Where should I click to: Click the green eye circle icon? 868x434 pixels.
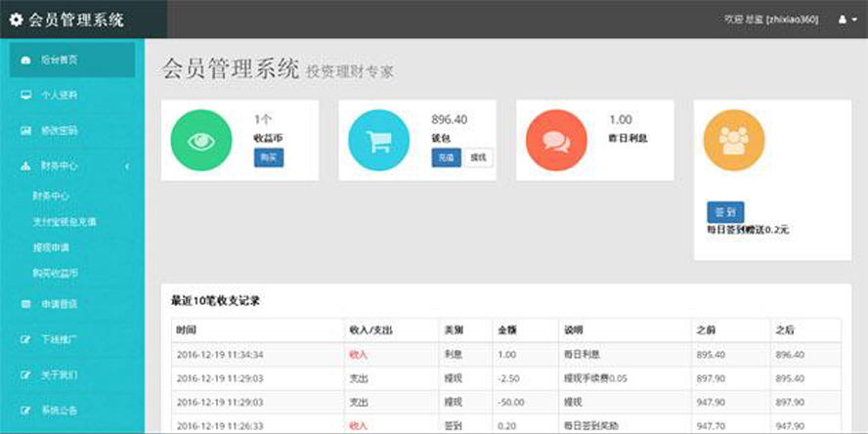(x=201, y=140)
